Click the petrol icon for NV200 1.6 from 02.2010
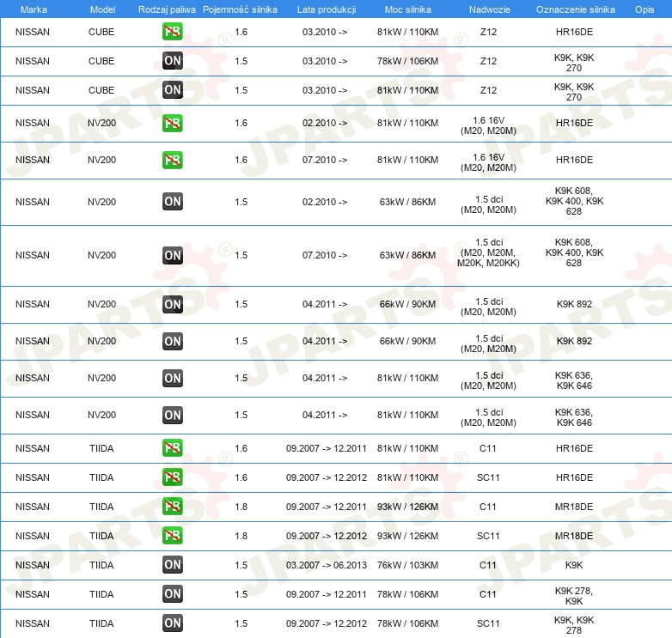Image resolution: width=672 pixels, height=638 pixels. click(x=172, y=123)
